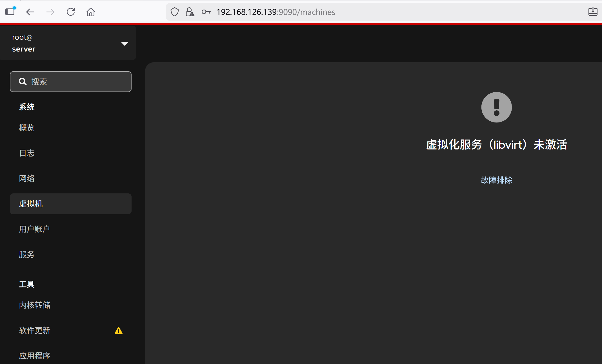Open the tracking protection shield icon
The width and height of the screenshot is (602, 364).
click(x=175, y=12)
